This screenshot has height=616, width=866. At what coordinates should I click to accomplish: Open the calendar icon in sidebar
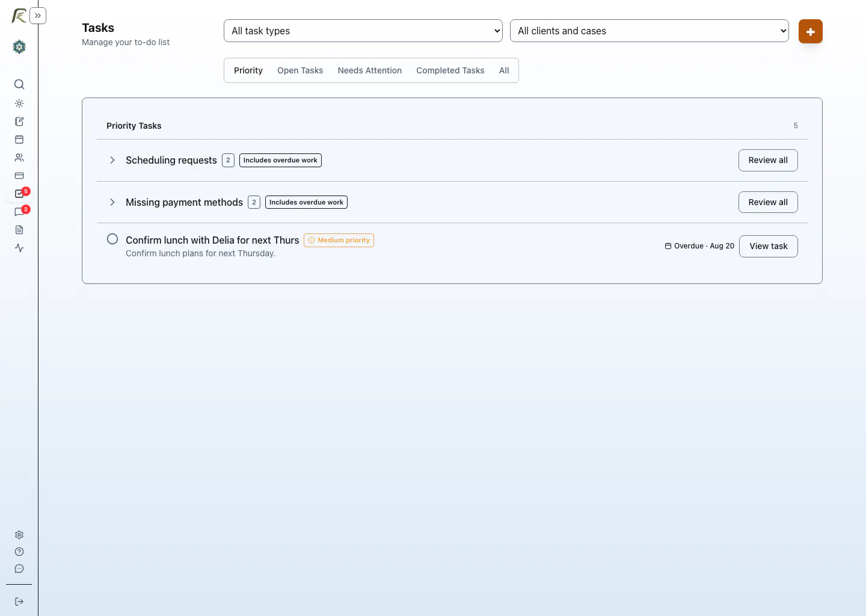19,140
